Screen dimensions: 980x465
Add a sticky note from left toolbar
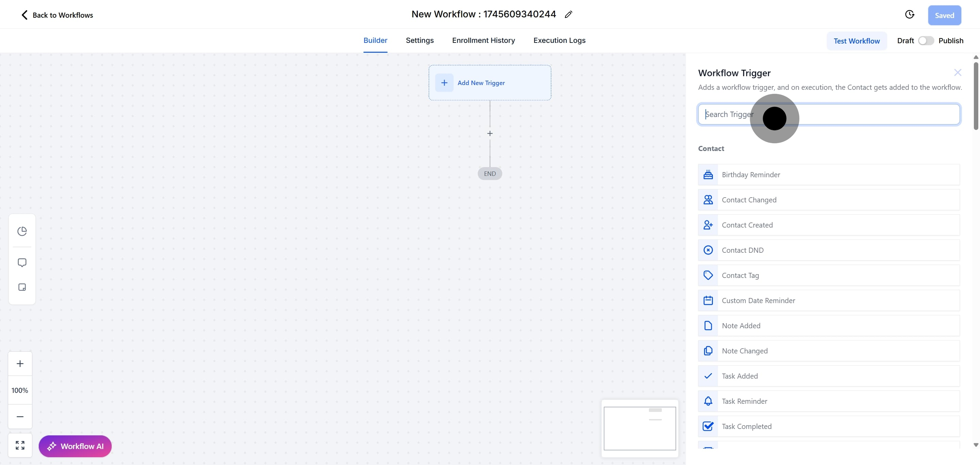point(22,287)
